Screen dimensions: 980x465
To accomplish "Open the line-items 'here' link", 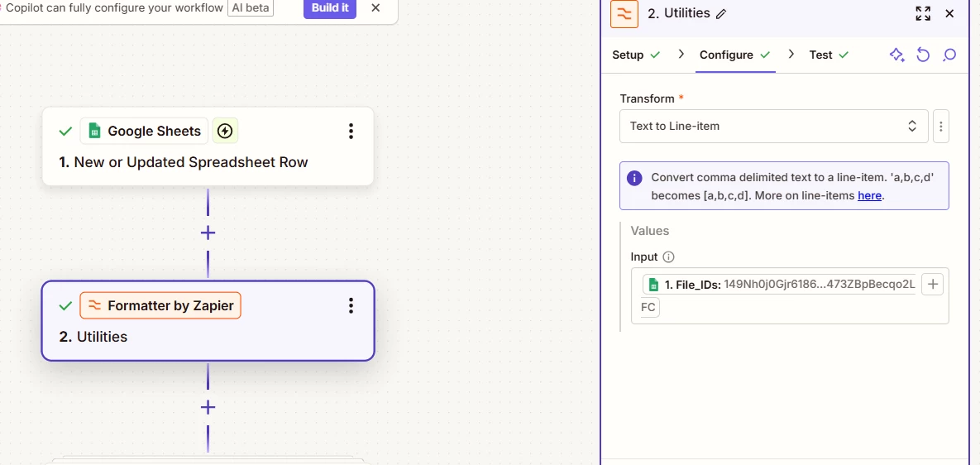I will [x=869, y=195].
